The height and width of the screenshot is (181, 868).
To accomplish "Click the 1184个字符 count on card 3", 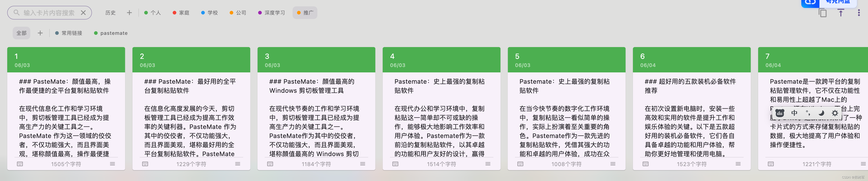I will 316,164.
